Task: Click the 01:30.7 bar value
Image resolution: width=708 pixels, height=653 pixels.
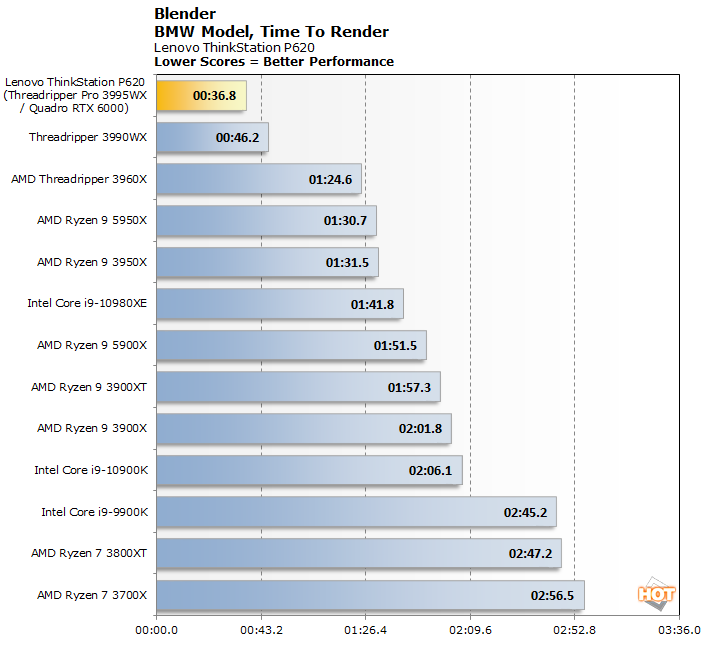Action: 345,220
